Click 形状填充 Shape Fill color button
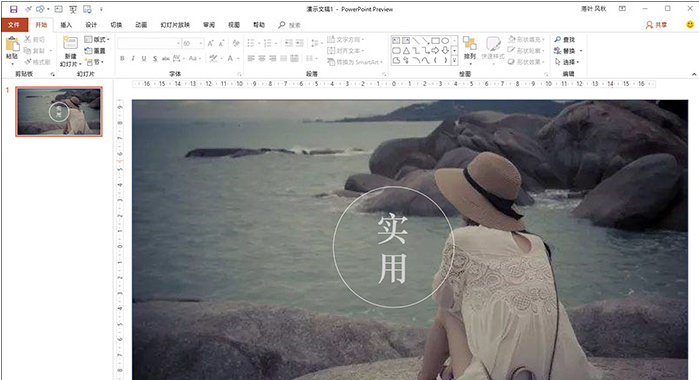The image size is (699, 380). (x=526, y=39)
